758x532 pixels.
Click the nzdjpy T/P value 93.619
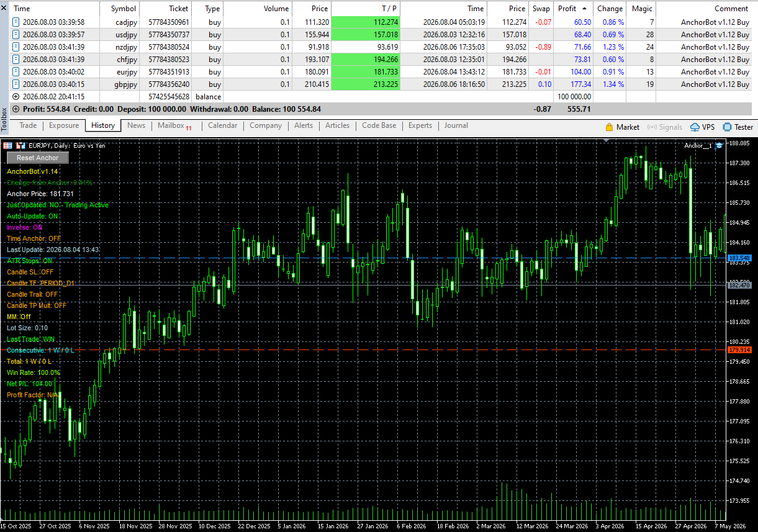(387, 47)
